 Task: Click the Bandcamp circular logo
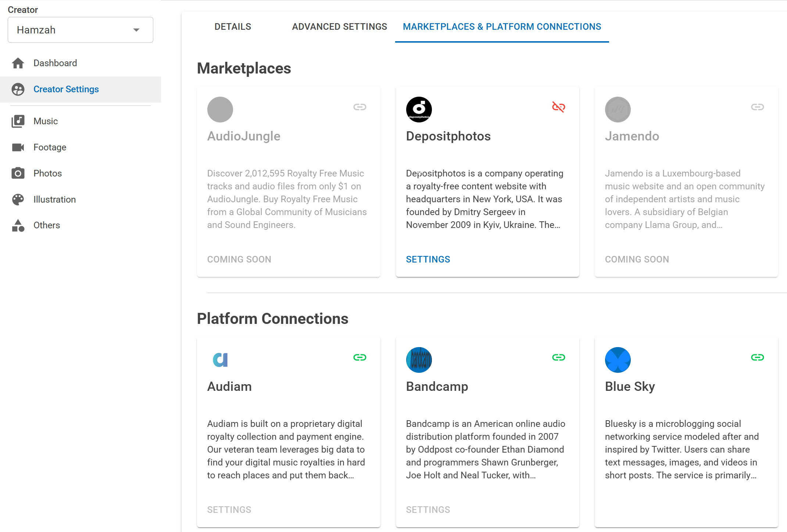click(419, 360)
